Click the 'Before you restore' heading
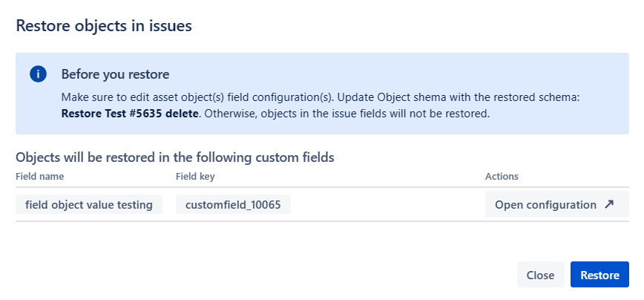Screen dimensions: 644x300 click(x=116, y=74)
